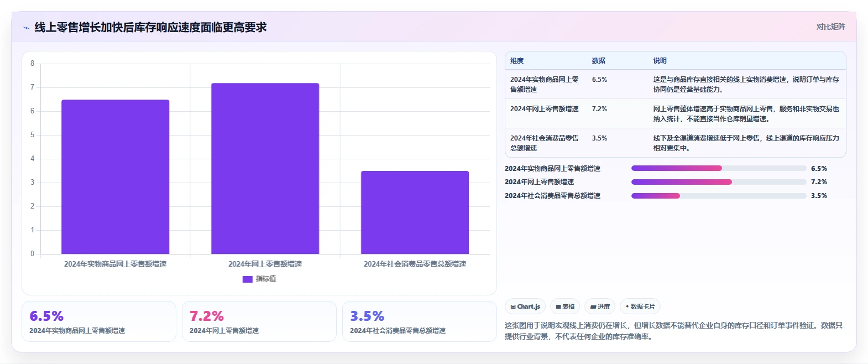Click the 6.5% data card

pos(99,321)
